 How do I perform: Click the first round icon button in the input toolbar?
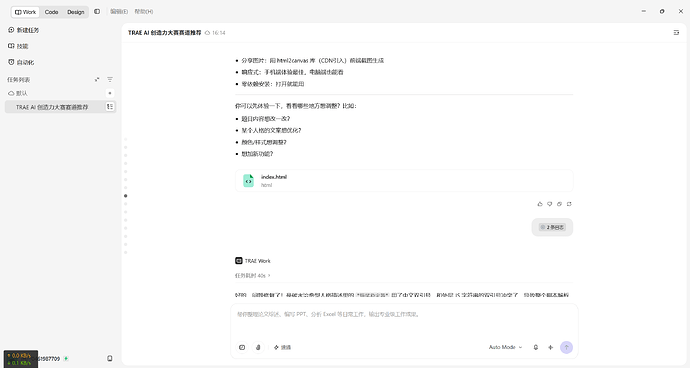242,347
